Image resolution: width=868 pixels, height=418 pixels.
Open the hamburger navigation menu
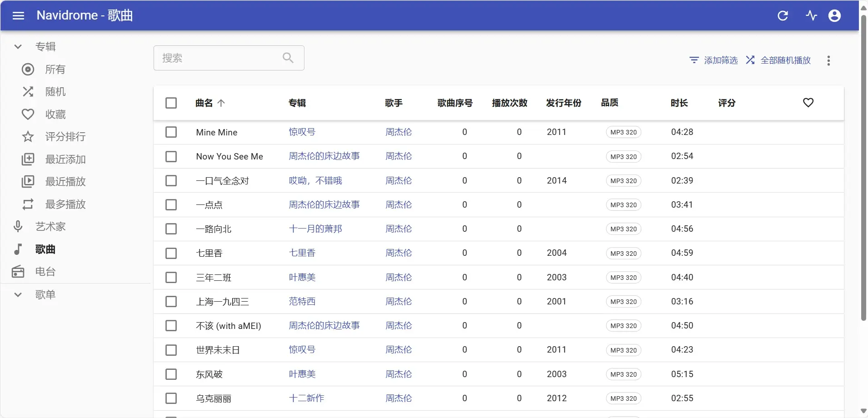(x=18, y=16)
